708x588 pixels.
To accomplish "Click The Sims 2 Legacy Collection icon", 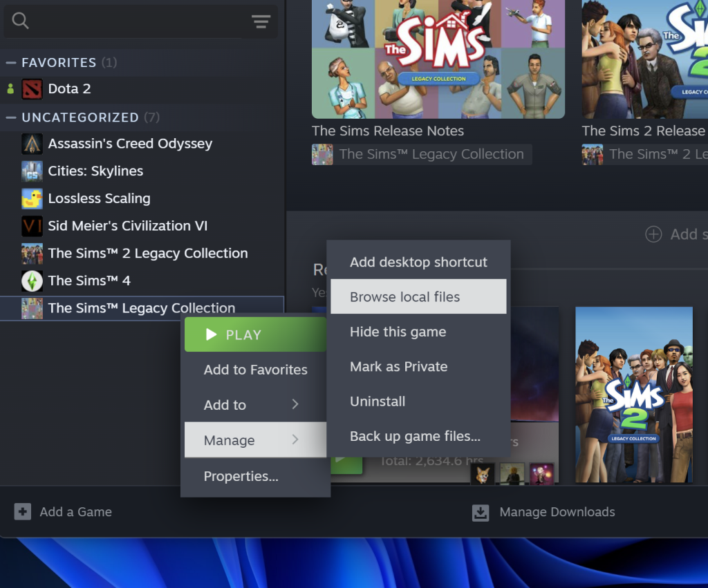I will pos(32,254).
